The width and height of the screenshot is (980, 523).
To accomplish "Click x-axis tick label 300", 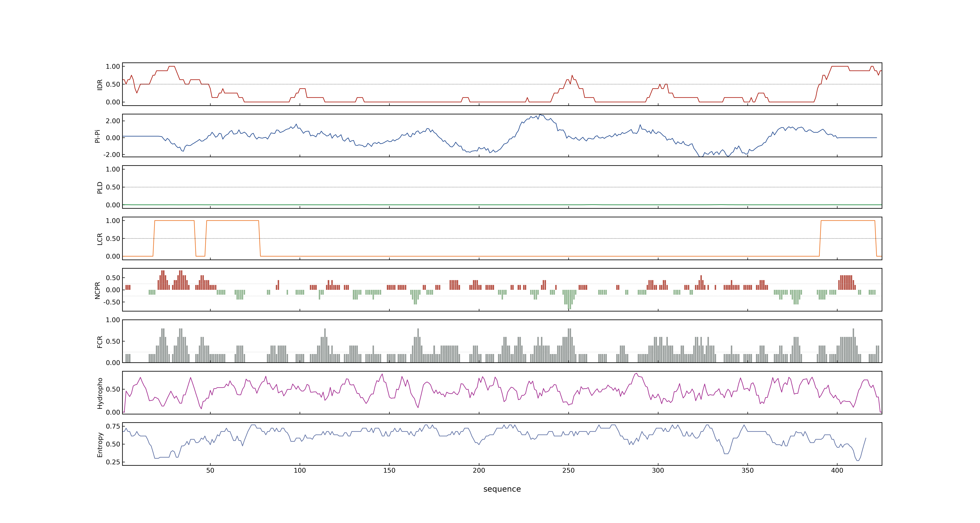I will pyautogui.click(x=658, y=470).
